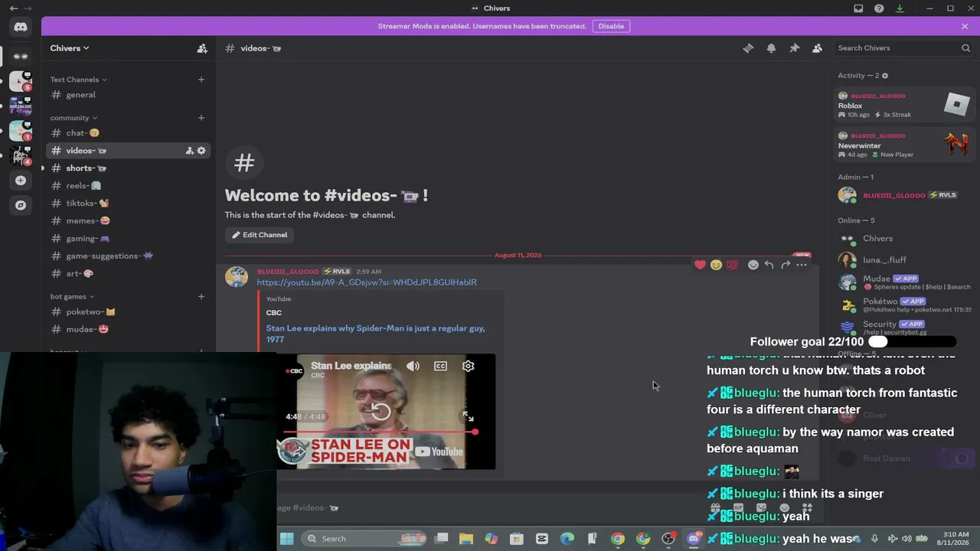
Task: Open Mudae app member profile
Action: pos(904,282)
